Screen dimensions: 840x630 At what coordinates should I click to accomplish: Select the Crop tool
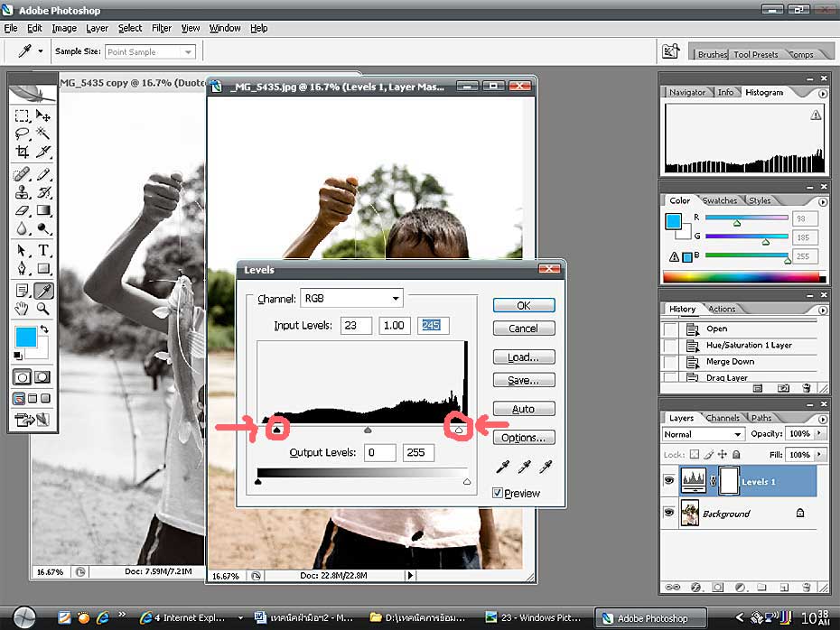(22, 152)
